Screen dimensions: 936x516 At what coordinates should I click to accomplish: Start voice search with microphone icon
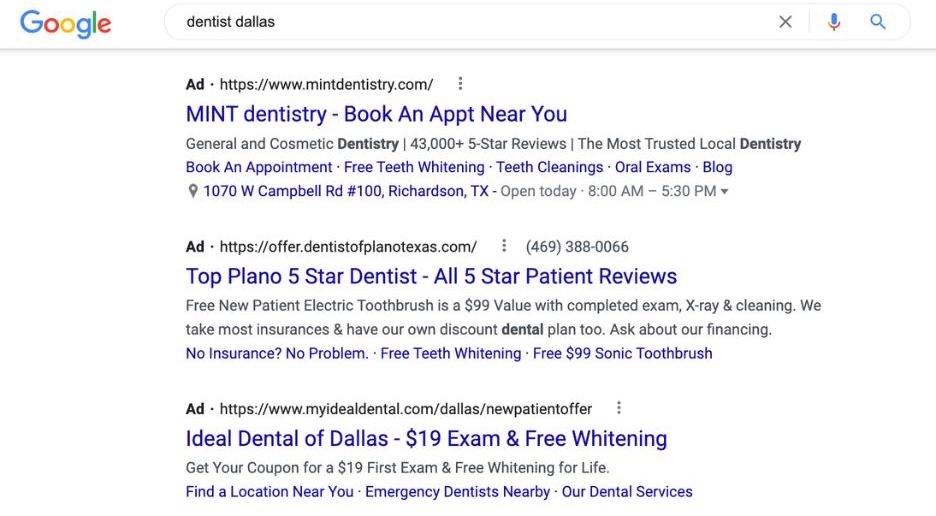point(834,22)
